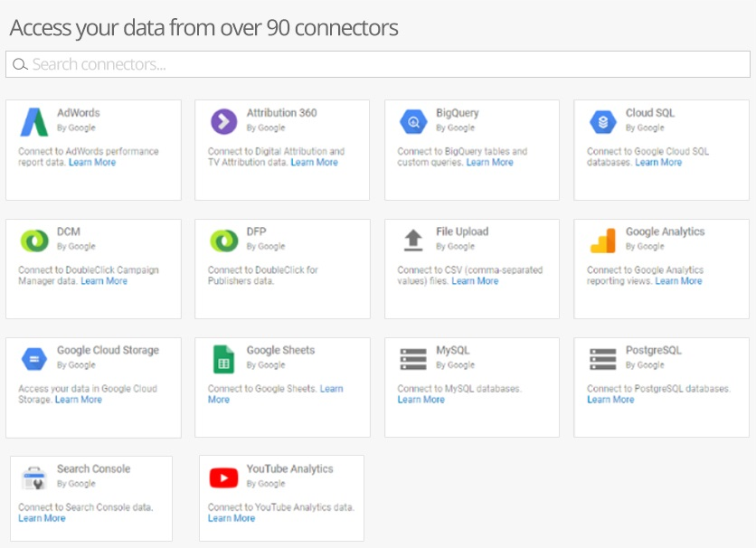The height and width of the screenshot is (548, 756).
Task: Select the Search Console toolbox icon
Action: tap(34, 477)
